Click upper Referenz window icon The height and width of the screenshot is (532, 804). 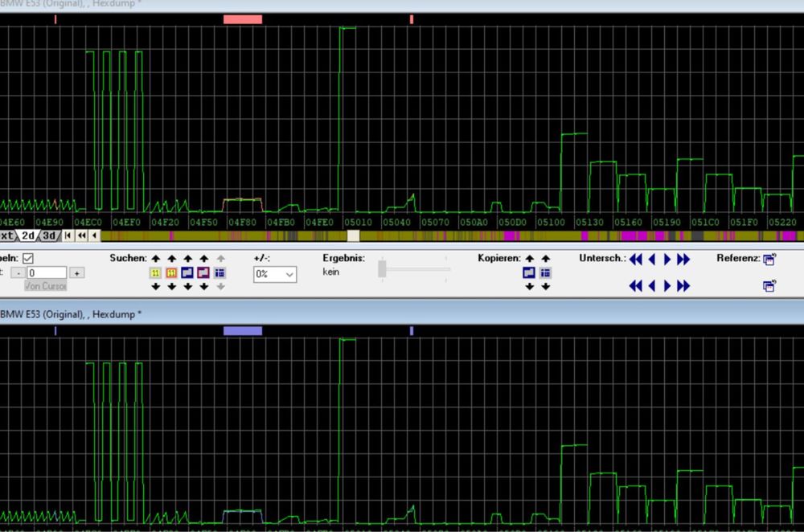point(769,260)
